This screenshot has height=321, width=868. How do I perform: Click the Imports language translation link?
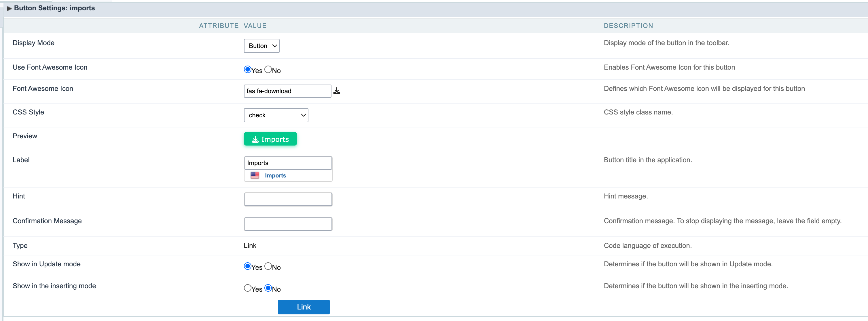[275, 175]
